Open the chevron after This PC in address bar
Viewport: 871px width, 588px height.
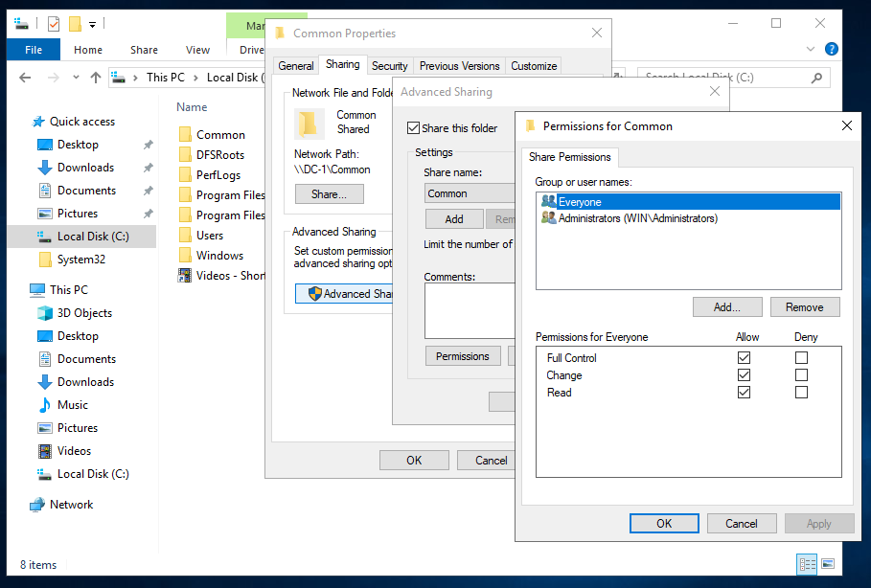(x=195, y=78)
